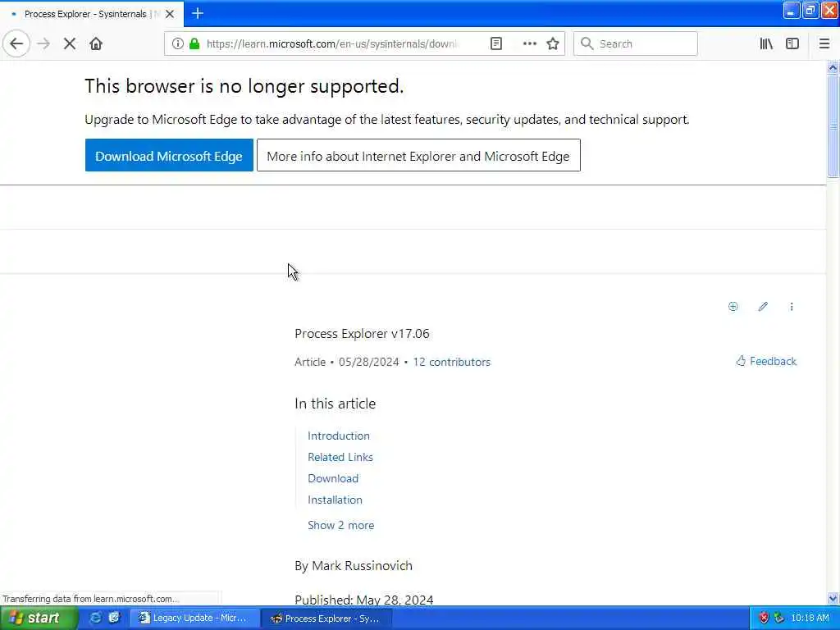Viewport: 840px width, 630px height.
Task: Click the red shield security tray icon
Action: [764, 619]
